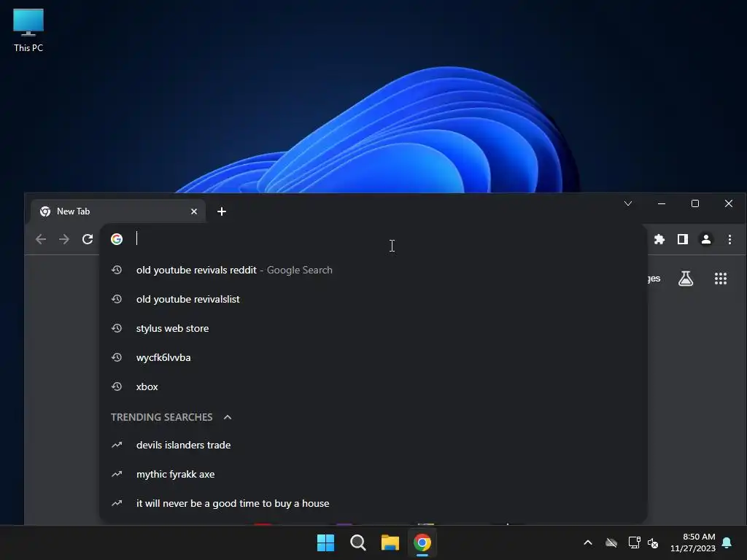This screenshot has height=560, width=747.
Task: Open the This PC desktop icon
Action: pyautogui.click(x=28, y=31)
